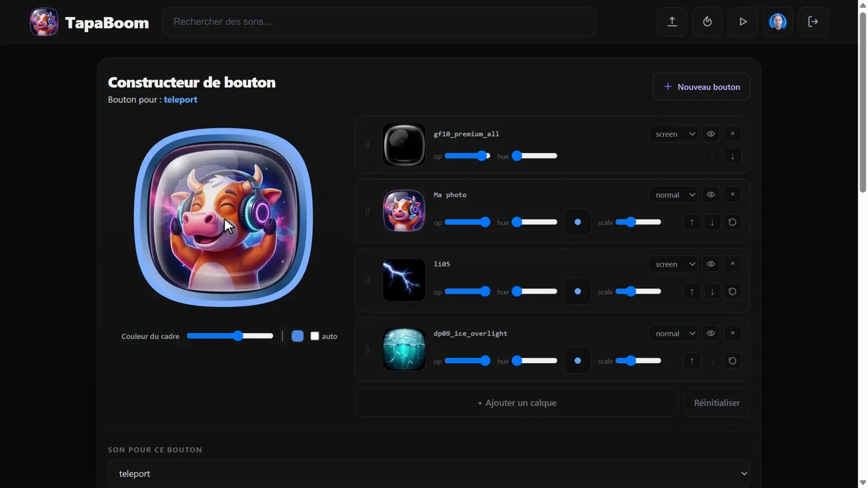
Task: Grab the drag handle of li05 layer
Action: tap(368, 280)
